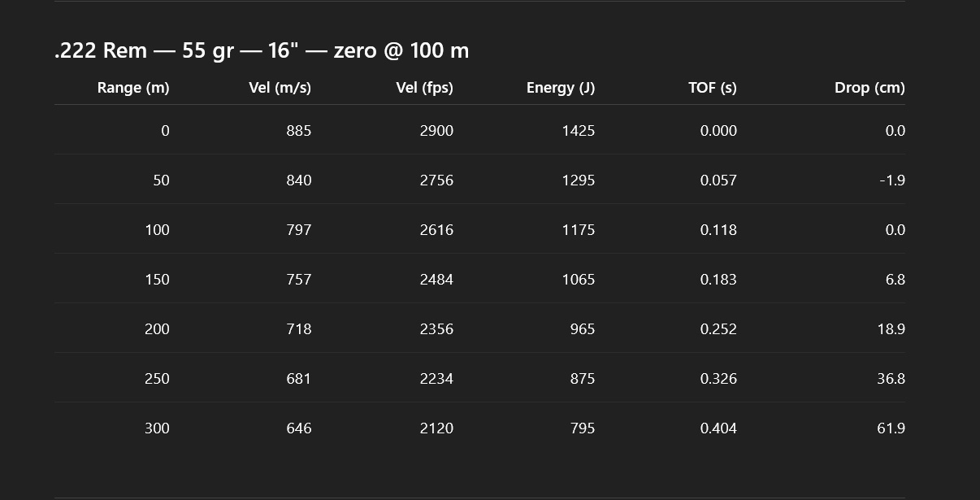Screen dimensions: 980x500
Task: Select the TOF (s) column header
Action: 712,88
